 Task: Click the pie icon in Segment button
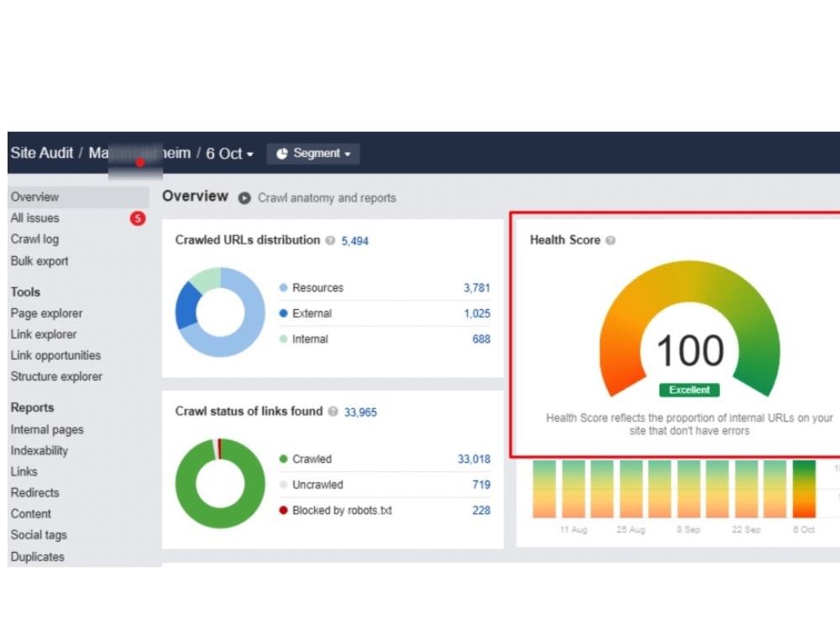click(x=281, y=154)
